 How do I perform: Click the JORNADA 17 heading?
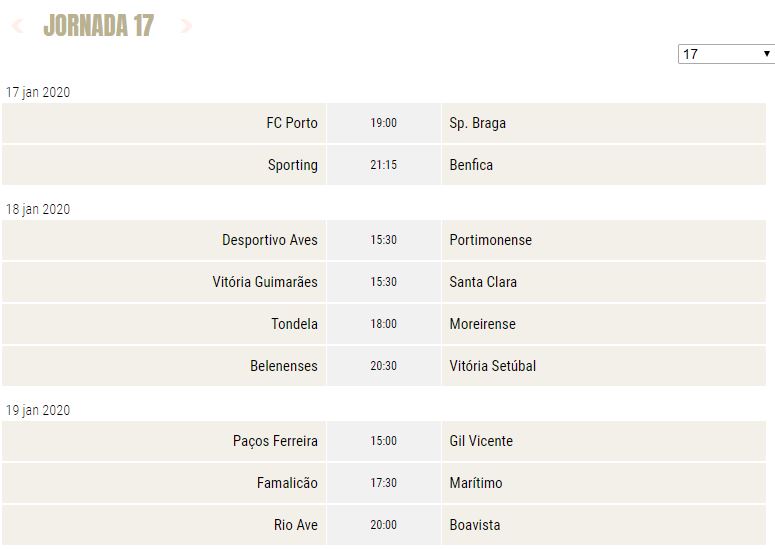[x=99, y=25]
